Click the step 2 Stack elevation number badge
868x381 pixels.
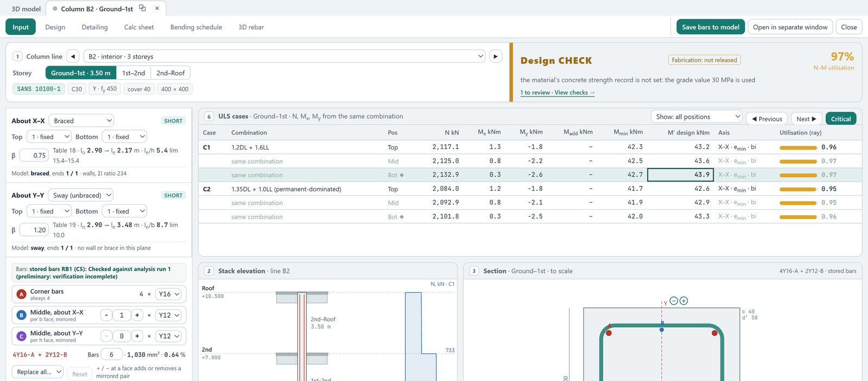(x=209, y=271)
